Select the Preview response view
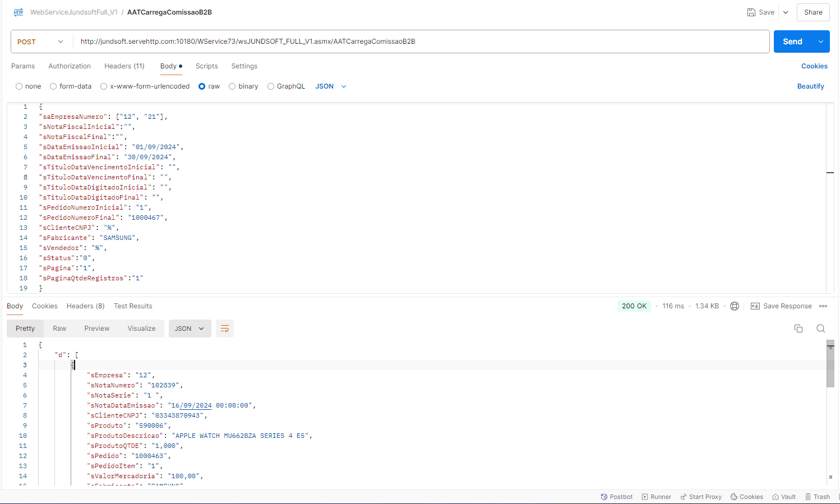The image size is (840, 504). tap(97, 329)
